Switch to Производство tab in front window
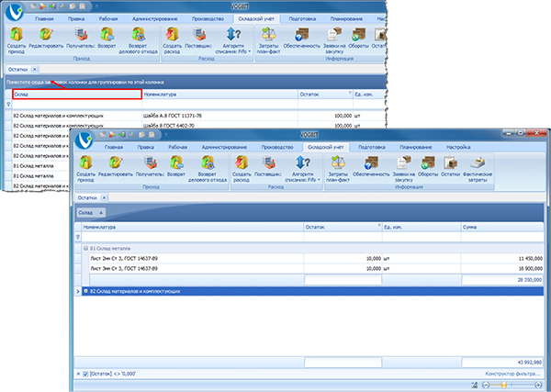Screen dimensions: 551x392 click(277, 147)
